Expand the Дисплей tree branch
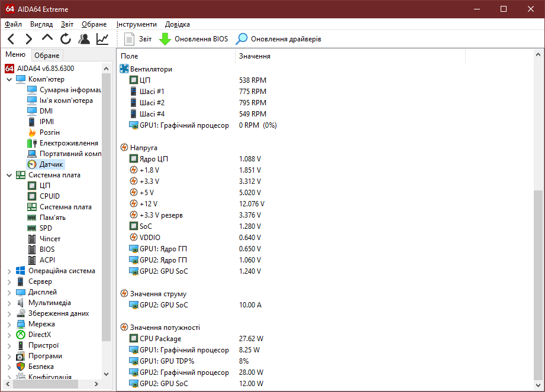 point(9,292)
